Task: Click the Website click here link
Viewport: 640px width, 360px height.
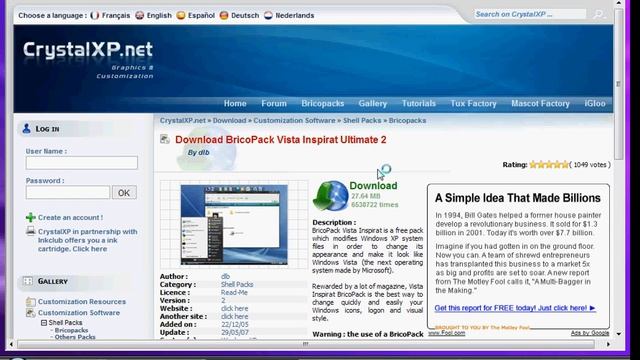Action: pyautogui.click(x=234, y=309)
